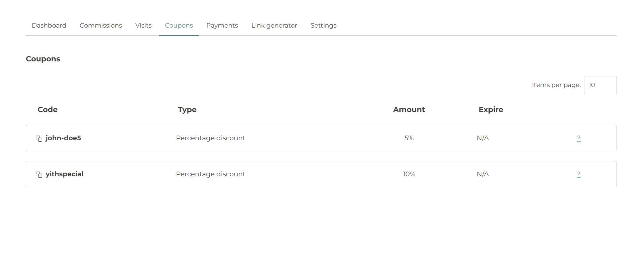The height and width of the screenshot is (263, 644).
Task: Copy the yithspecial coupon code
Action: 39,174
